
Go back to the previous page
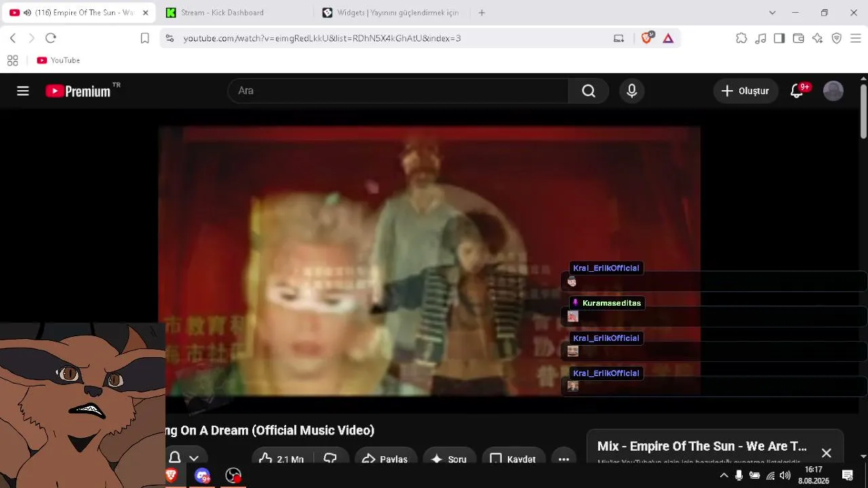13,38
